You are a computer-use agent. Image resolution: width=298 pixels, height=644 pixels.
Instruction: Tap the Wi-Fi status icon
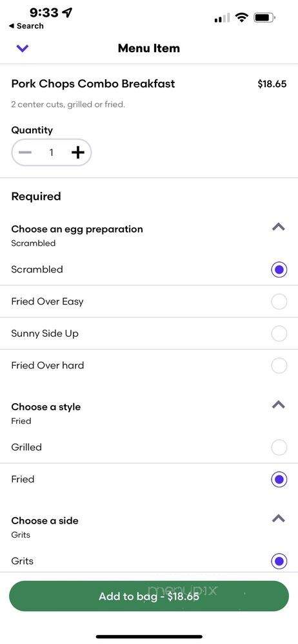(242, 17)
